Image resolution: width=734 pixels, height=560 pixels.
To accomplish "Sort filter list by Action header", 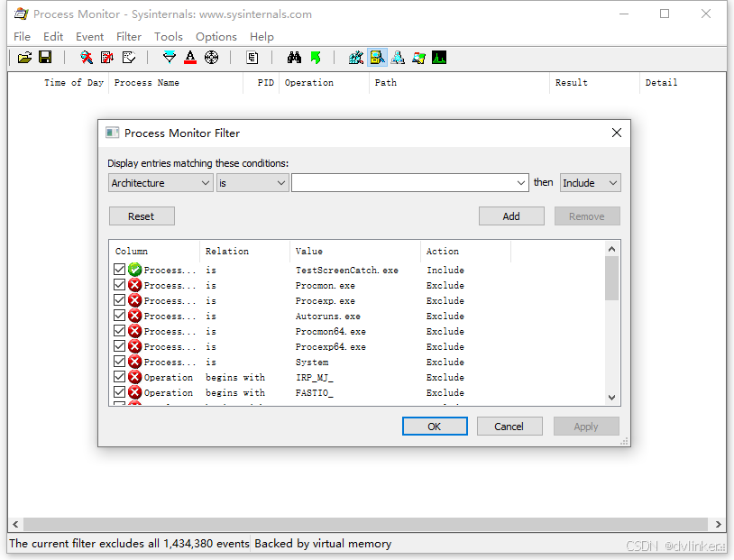I will [465, 251].
